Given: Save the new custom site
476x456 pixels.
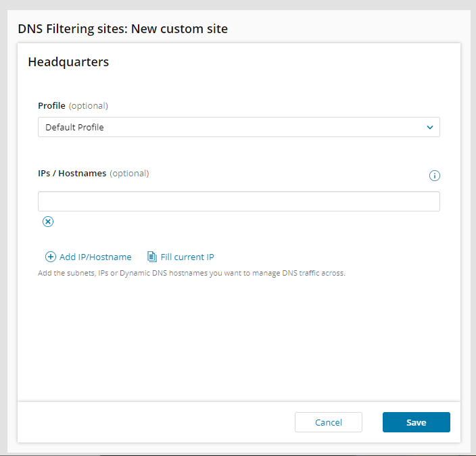Looking at the screenshot, I should [x=416, y=422].
